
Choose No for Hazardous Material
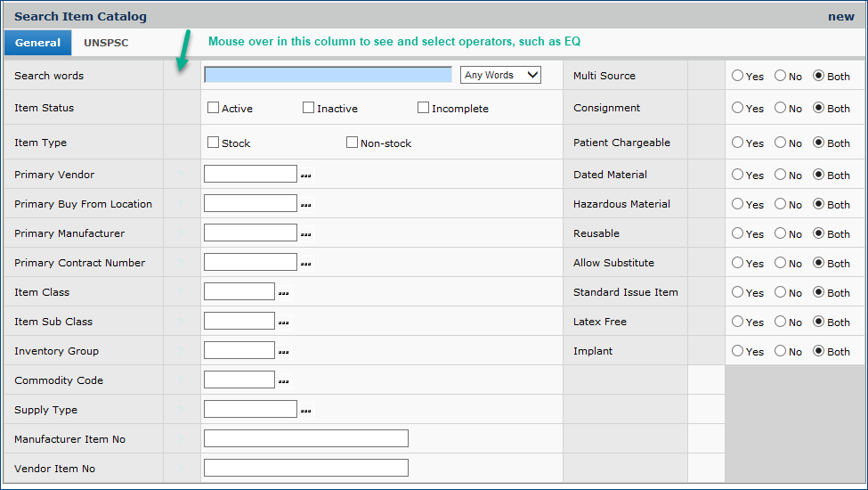780,204
